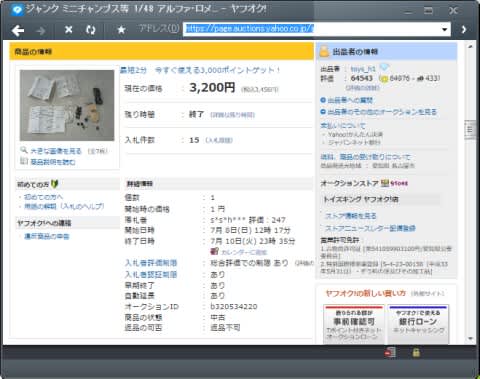The height and width of the screenshot is (379, 480).
Task: Click the chevron at the toolbar's right end
Action: pos(464,30)
